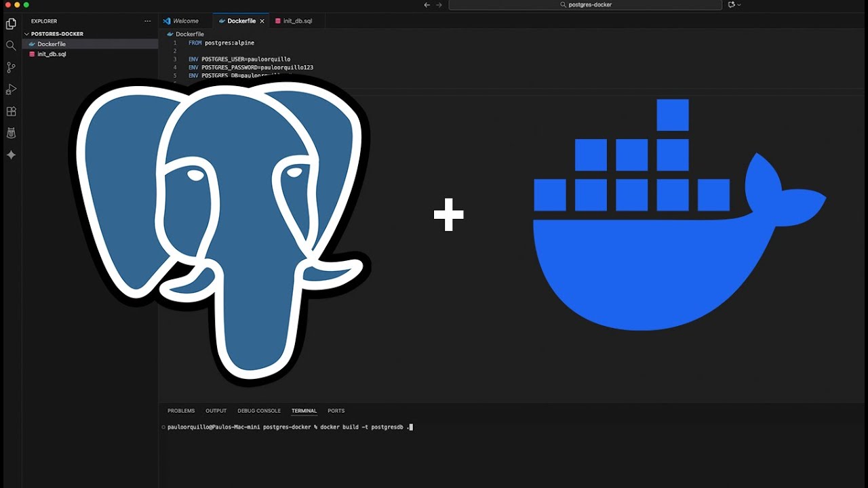
Task: Click the EXPLORER panel title
Action: pos(44,21)
